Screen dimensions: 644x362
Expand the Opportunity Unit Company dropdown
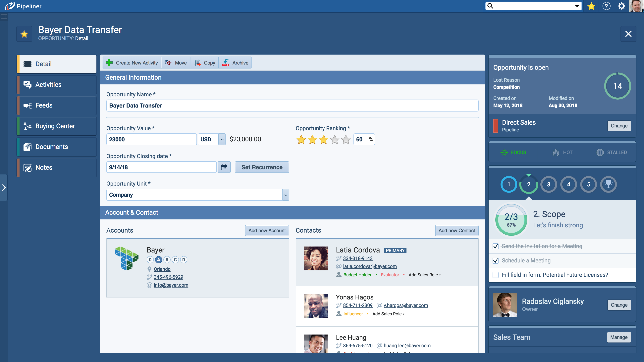pyautogui.click(x=286, y=195)
